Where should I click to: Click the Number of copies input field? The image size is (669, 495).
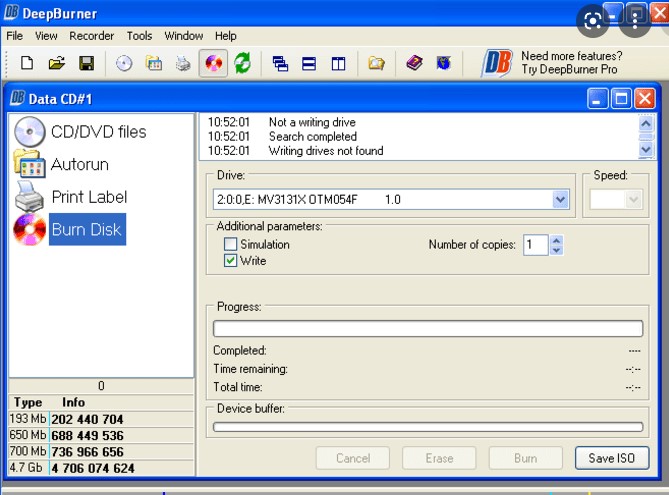click(x=536, y=245)
